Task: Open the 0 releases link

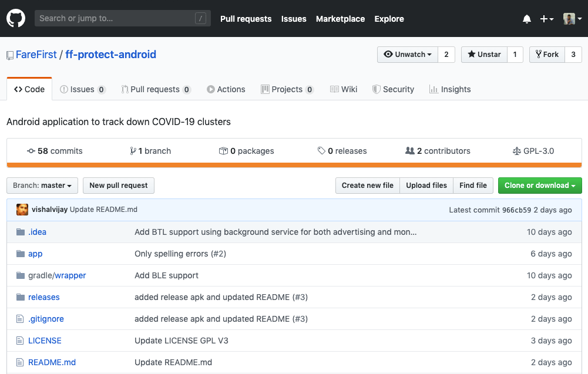Action: 342,151
